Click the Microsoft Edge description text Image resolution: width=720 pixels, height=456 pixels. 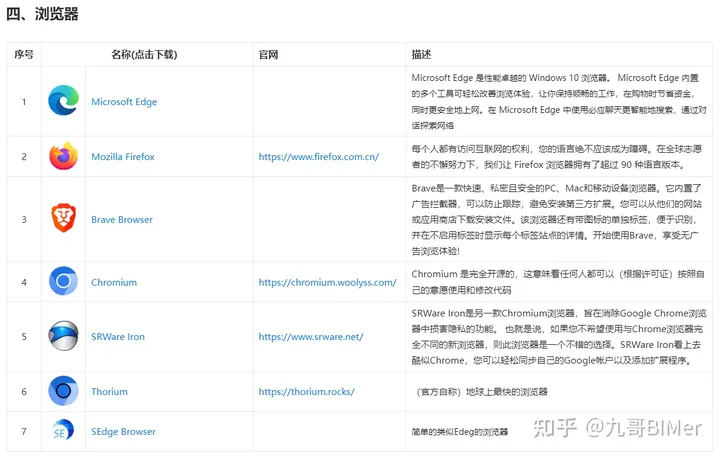559,101
